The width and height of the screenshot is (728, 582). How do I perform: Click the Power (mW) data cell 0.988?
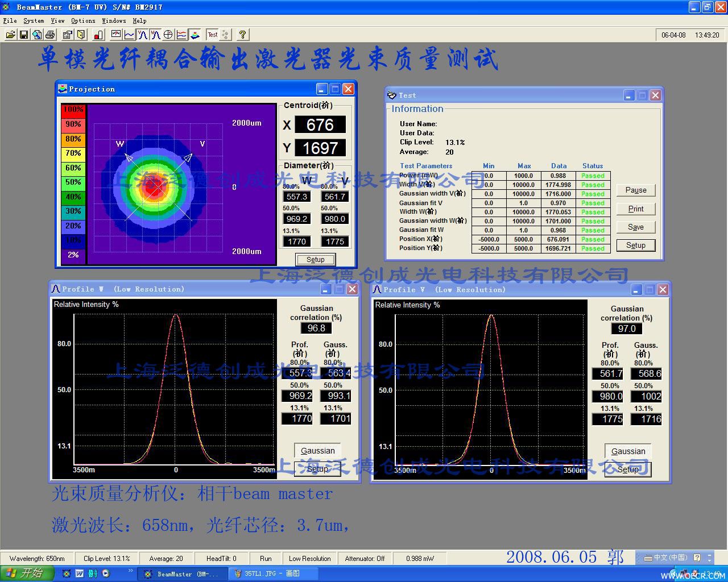click(559, 176)
